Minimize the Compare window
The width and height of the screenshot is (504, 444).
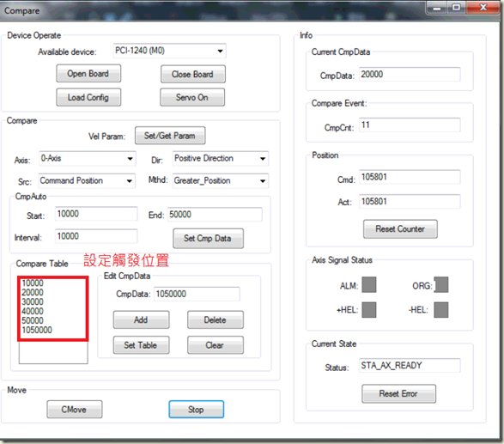point(437,8)
